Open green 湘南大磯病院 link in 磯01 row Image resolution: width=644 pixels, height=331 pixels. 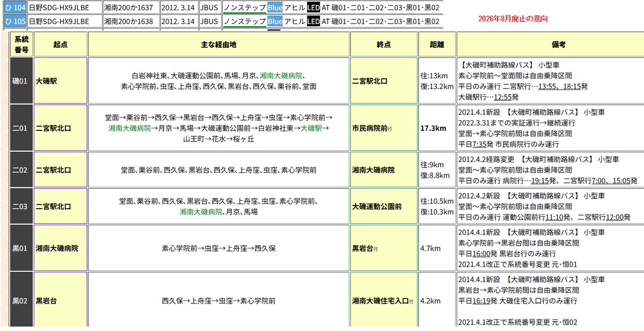click(281, 76)
